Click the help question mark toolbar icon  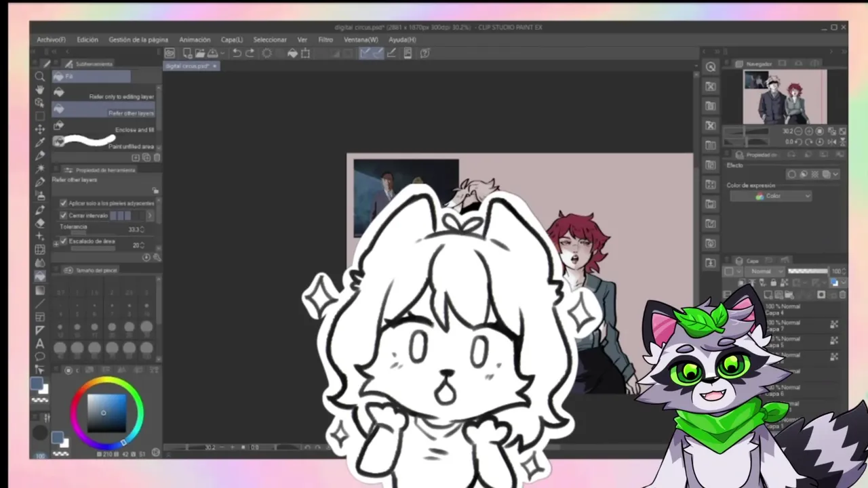425,53
